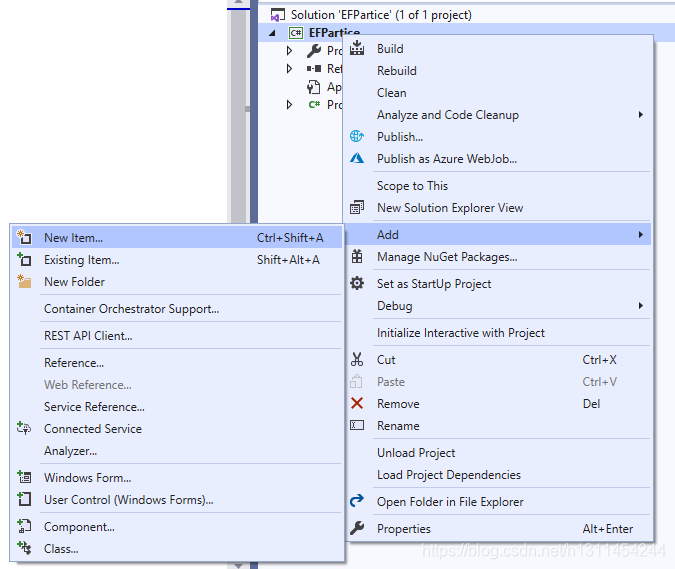Image resolution: width=675 pixels, height=569 pixels.
Task: Select Service Reference...
Action: 177,406
